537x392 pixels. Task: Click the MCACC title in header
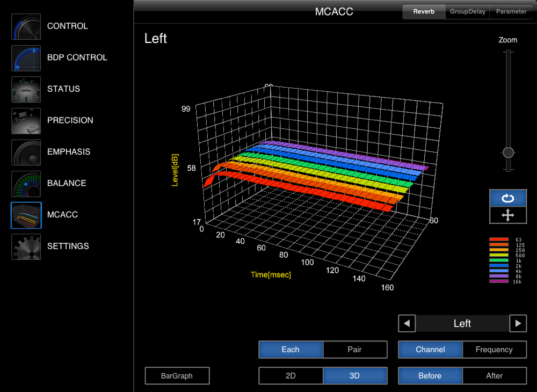334,12
